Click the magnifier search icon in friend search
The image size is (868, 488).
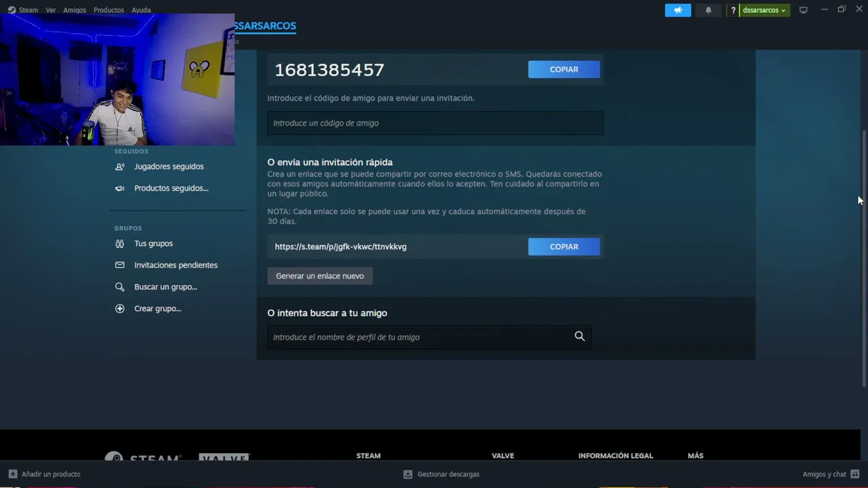[580, 336]
